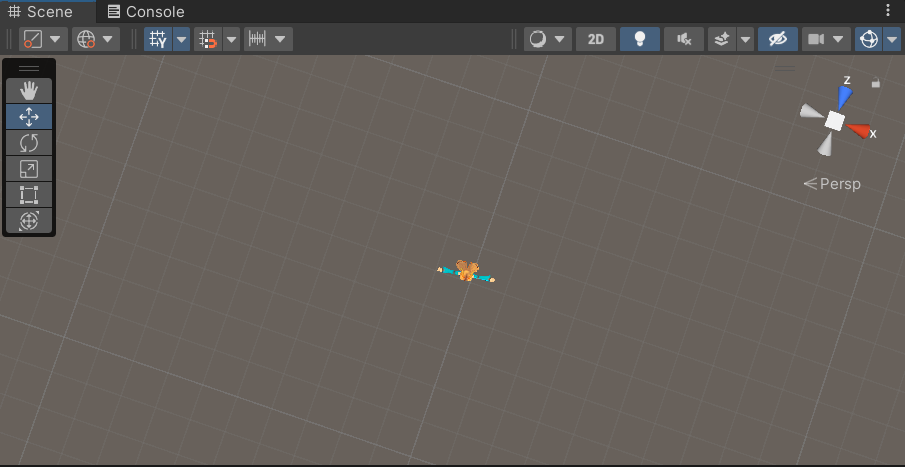Screen dimensions: 905x467
Task: Open the grid visibility dropdown arrow
Action: tap(181, 39)
